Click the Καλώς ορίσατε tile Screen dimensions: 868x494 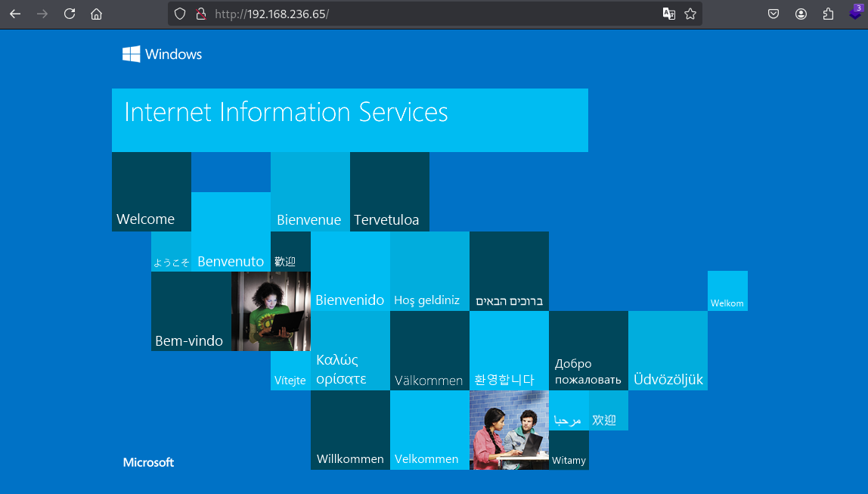[350, 350]
